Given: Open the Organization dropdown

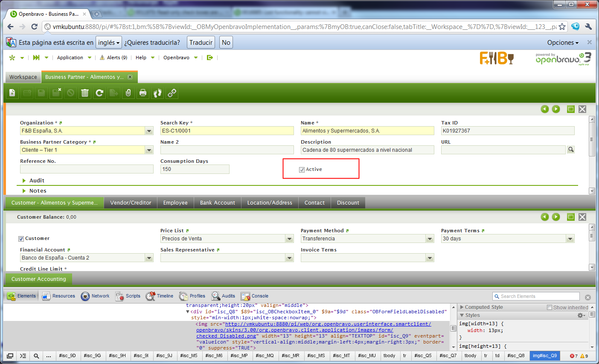Looking at the screenshot, I should coord(149,131).
